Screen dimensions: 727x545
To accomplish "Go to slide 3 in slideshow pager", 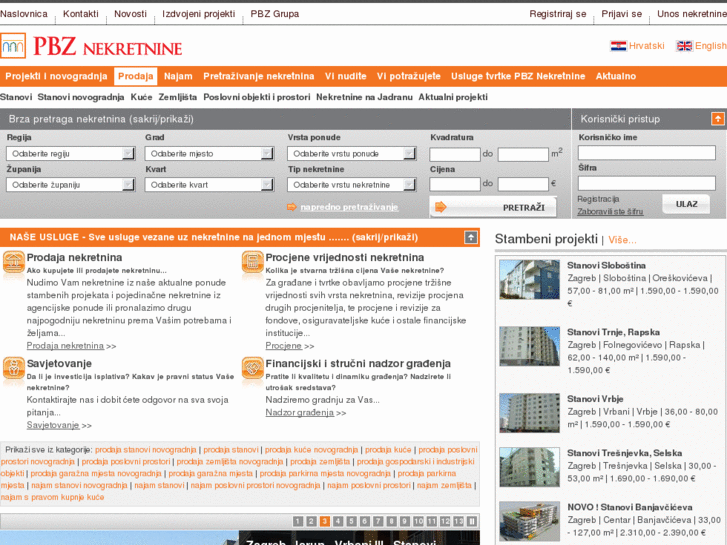I will click(325, 521).
